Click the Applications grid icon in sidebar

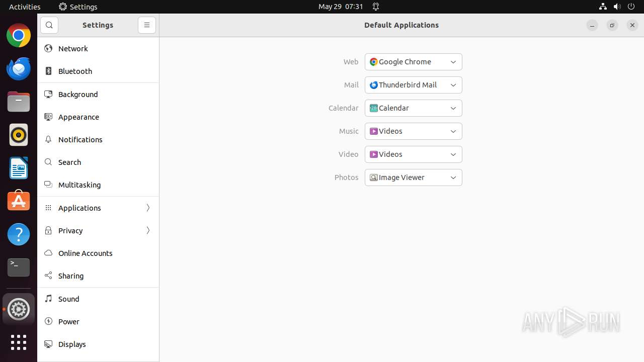[x=48, y=208]
